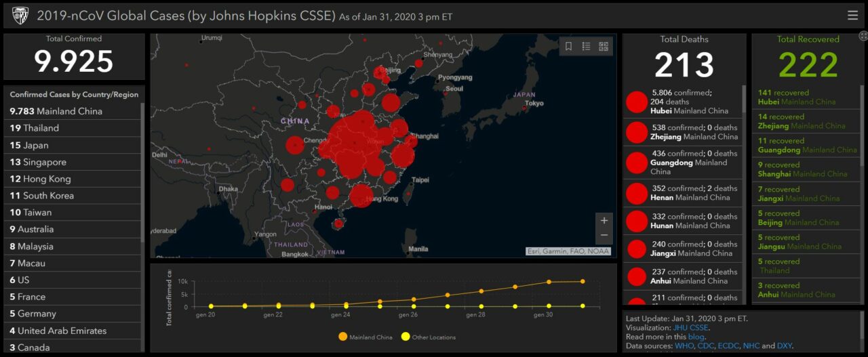Select the 5 Germany row
Screen dimensions: 868x357
[73, 314]
